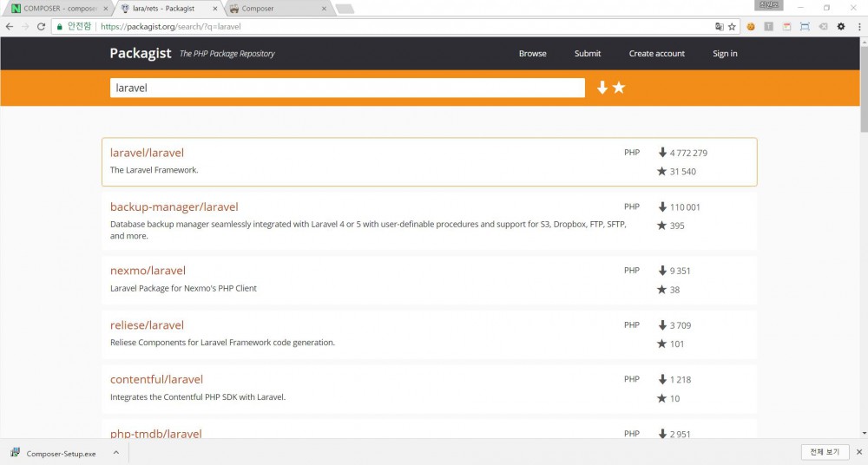Open the contentful/laravel package
868x465 pixels.
click(x=156, y=379)
